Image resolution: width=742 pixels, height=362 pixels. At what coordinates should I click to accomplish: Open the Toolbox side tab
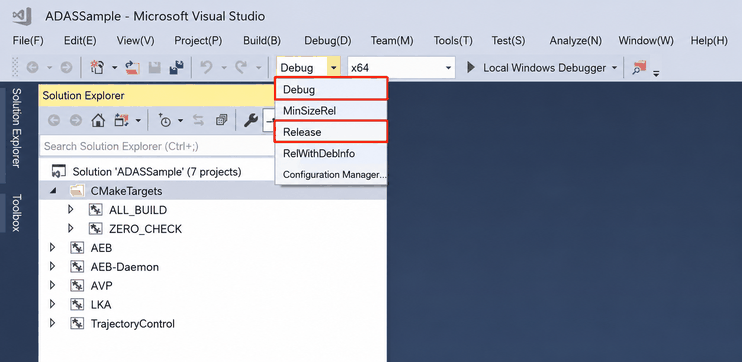(x=16, y=212)
